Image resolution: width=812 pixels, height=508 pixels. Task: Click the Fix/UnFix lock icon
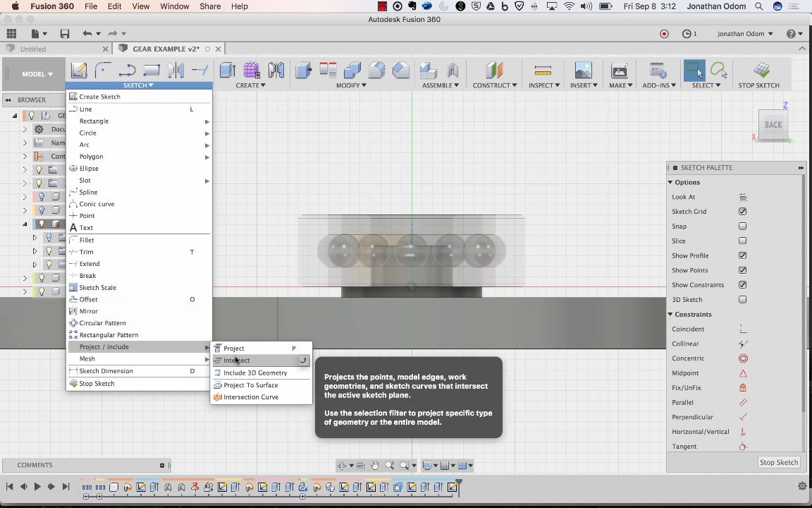(x=743, y=388)
